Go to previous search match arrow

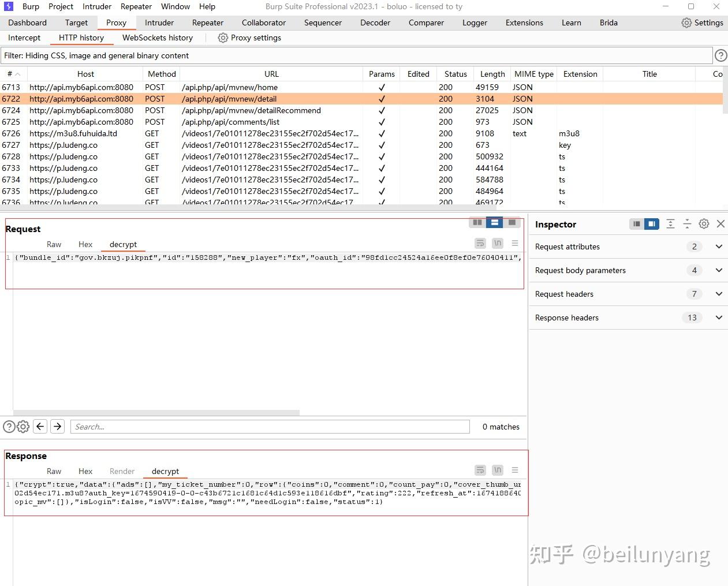[x=40, y=427]
